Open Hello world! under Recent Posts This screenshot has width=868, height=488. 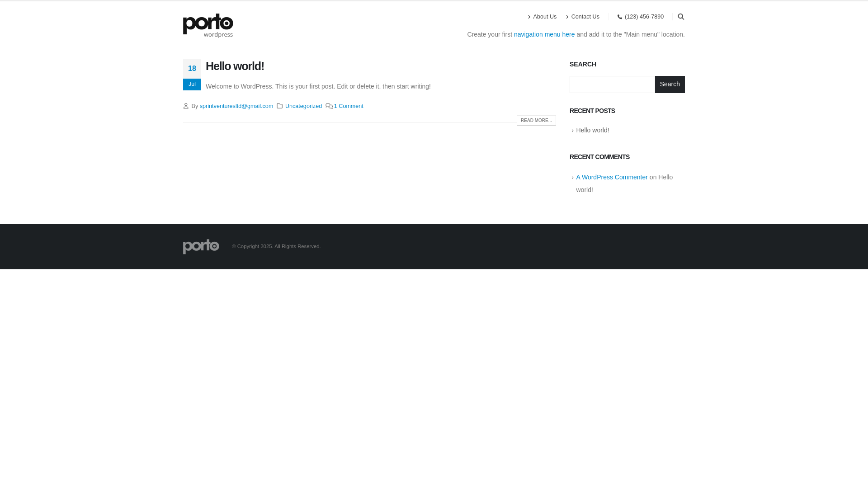point(592,130)
